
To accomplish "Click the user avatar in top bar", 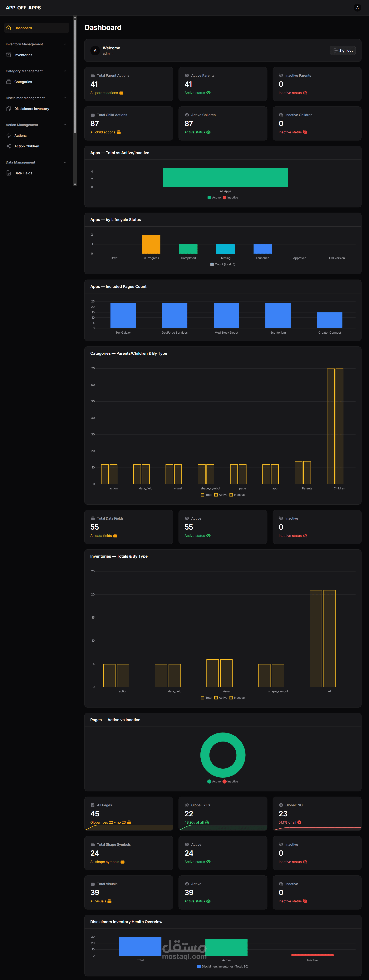I will tap(357, 8).
